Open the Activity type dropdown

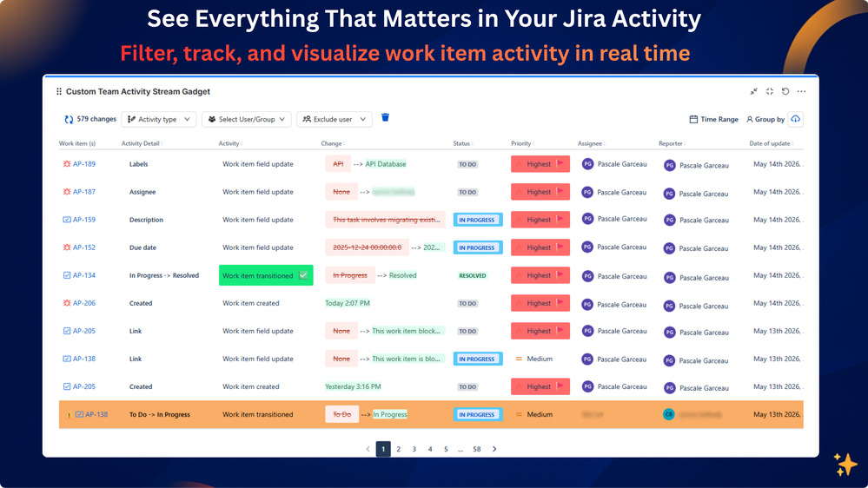tap(159, 119)
